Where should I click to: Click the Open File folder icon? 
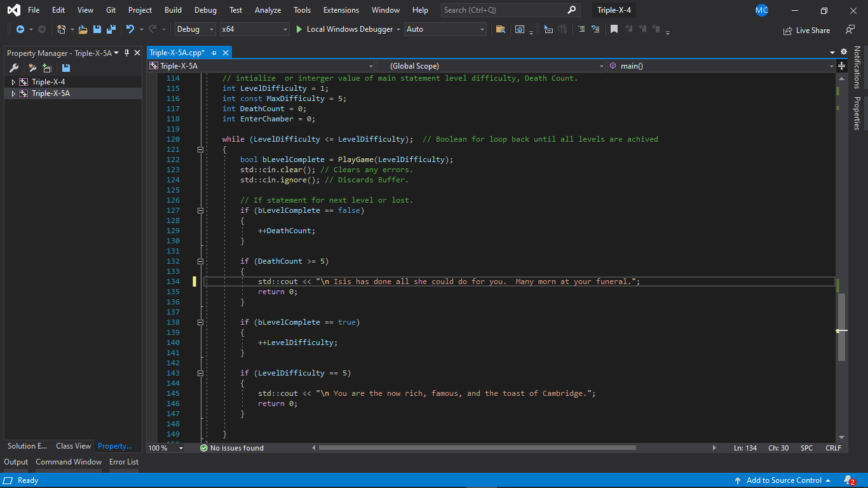pyautogui.click(x=83, y=29)
